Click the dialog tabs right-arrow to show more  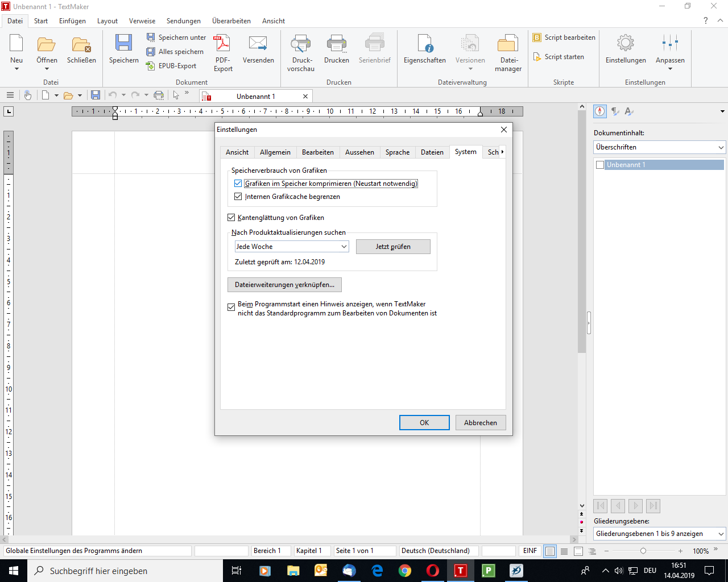click(502, 152)
